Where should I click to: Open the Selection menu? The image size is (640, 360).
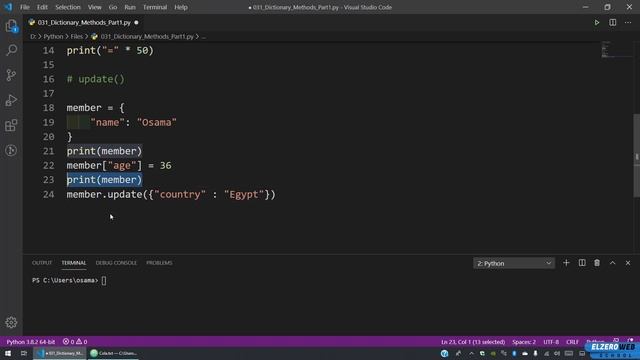tap(68, 7)
